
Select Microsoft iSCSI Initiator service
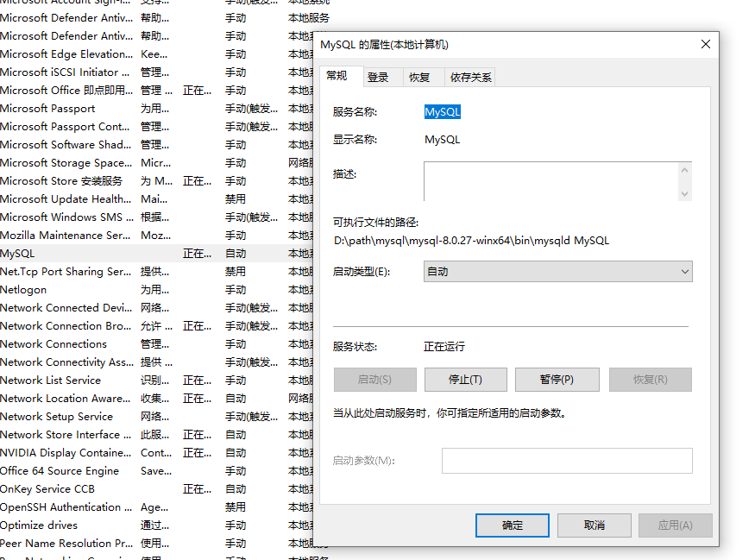156,72
